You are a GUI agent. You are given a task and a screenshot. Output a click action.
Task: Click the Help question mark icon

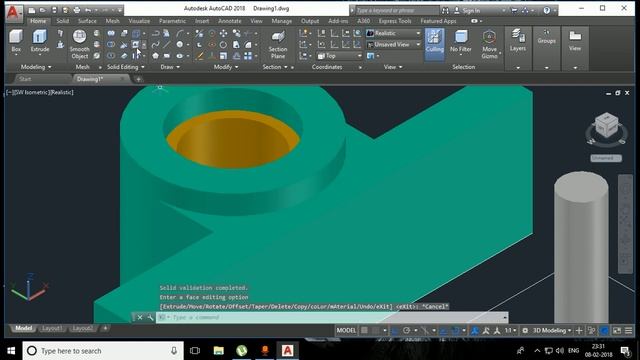click(547, 10)
